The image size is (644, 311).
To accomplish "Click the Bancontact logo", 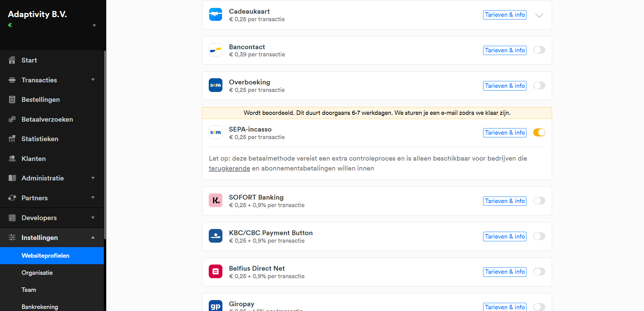I will tap(216, 50).
